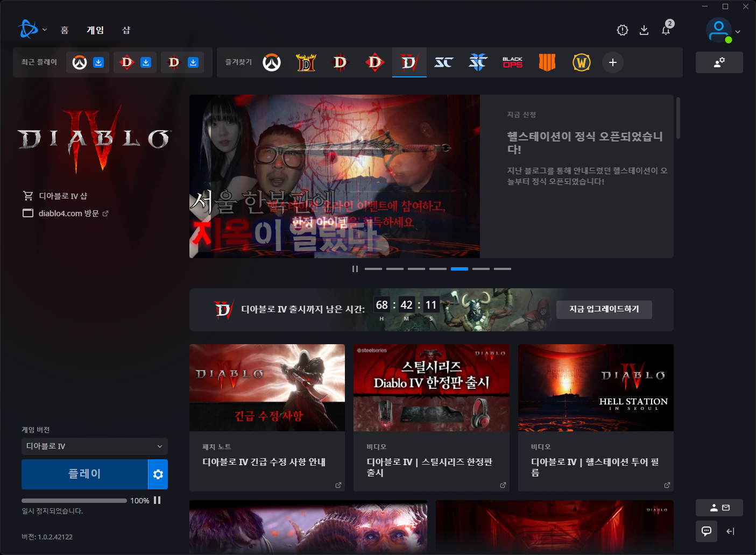This screenshot has width=756, height=555.
Task: Click the 100% download progress bar
Action: 74,501
